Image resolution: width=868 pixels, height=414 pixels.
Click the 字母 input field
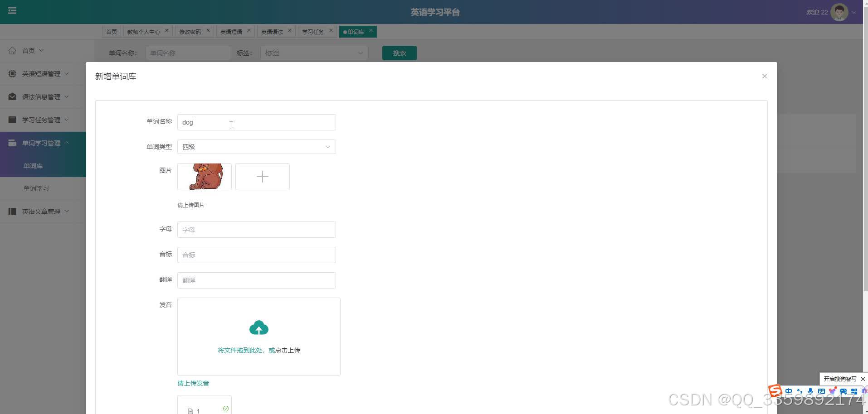(x=257, y=230)
